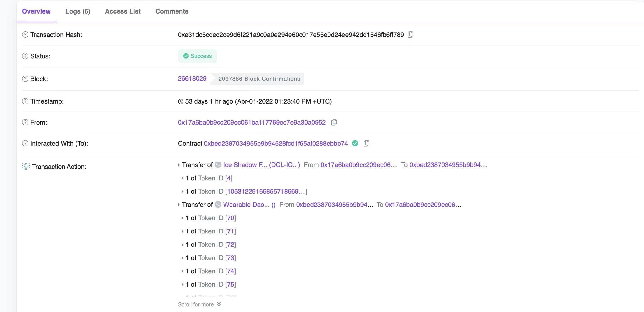Click the help icon next to Status
Image resolution: width=644 pixels, height=312 pixels.
(25, 56)
